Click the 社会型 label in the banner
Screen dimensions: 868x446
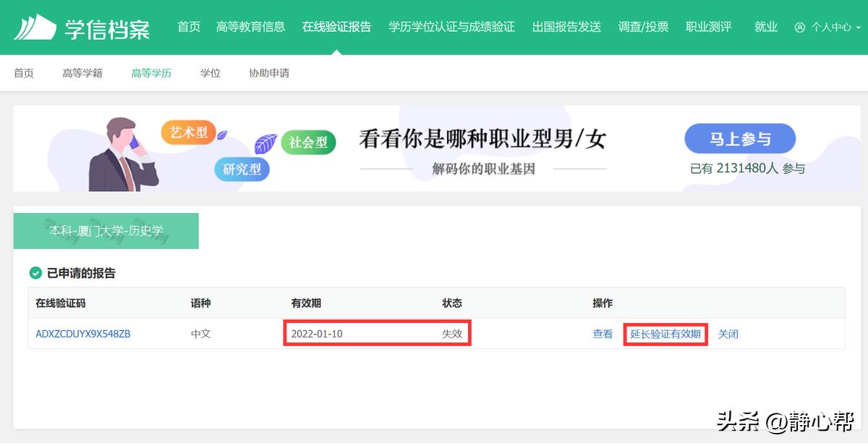pyautogui.click(x=308, y=142)
